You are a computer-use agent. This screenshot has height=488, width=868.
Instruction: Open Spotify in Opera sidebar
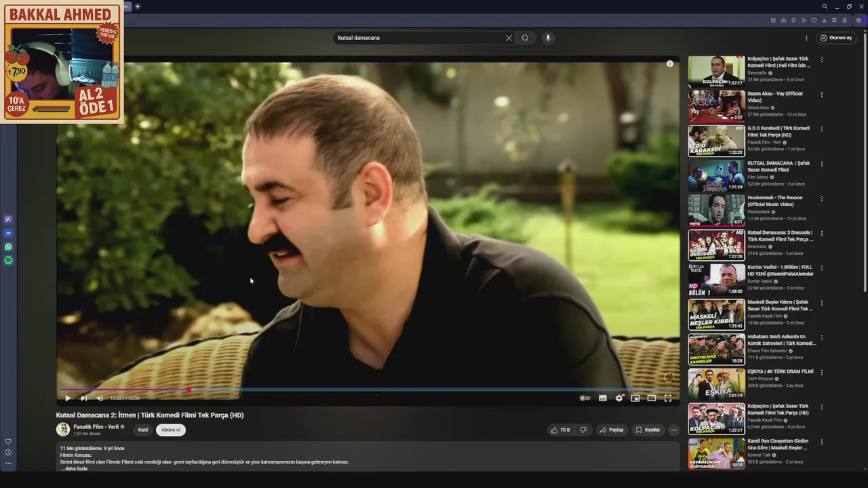pyautogui.click(x=8, y=260)
